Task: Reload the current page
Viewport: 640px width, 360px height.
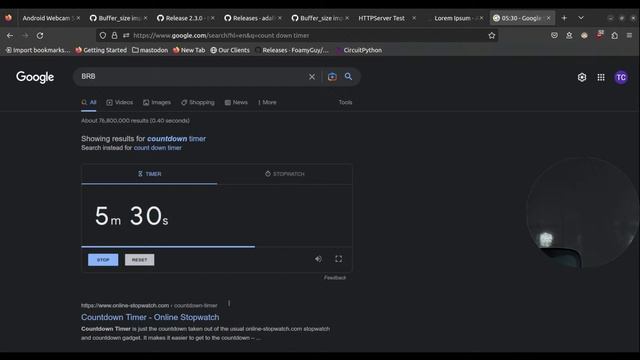Action: coord(40,36)
